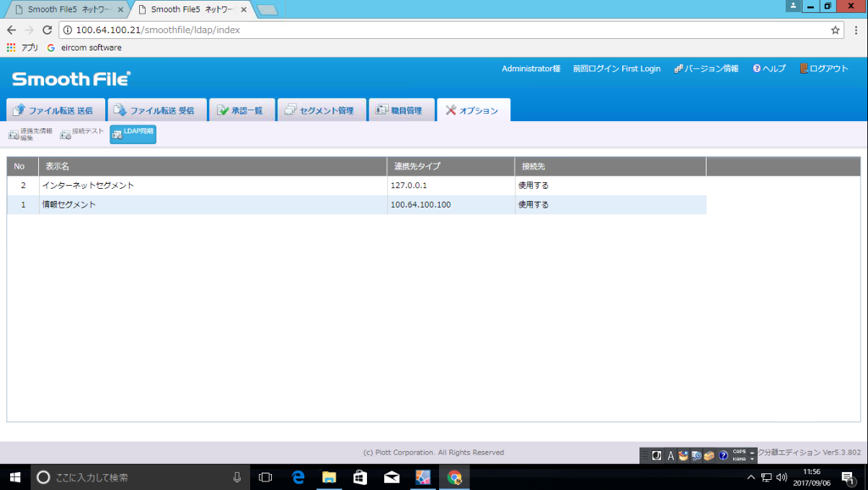Switch to the first Smooth File5 browser tab
868x490 pixels.
point(66,9)
